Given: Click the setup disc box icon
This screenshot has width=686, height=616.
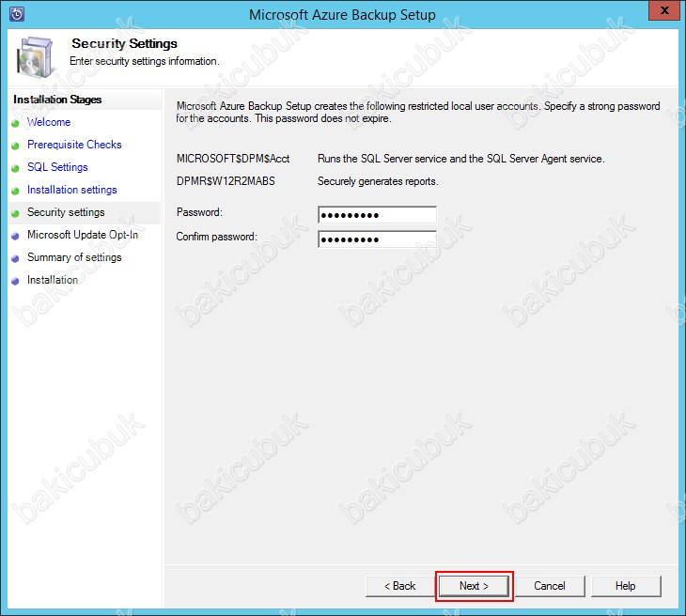Looking at the screenshot, I should pos(35,57).
